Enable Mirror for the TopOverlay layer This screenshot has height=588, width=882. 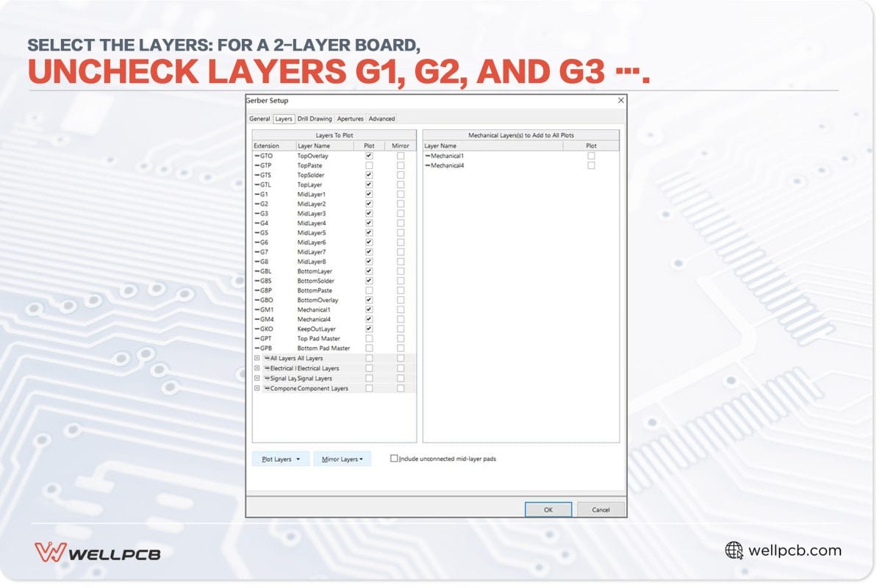click(x=401, y=156)
